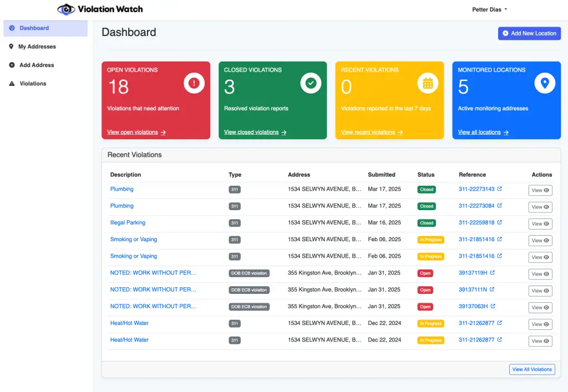The width and height of the screenshot is (568, 392).
Task: Go to My Addresses in sidebar
Action: [x=37, y=47]
